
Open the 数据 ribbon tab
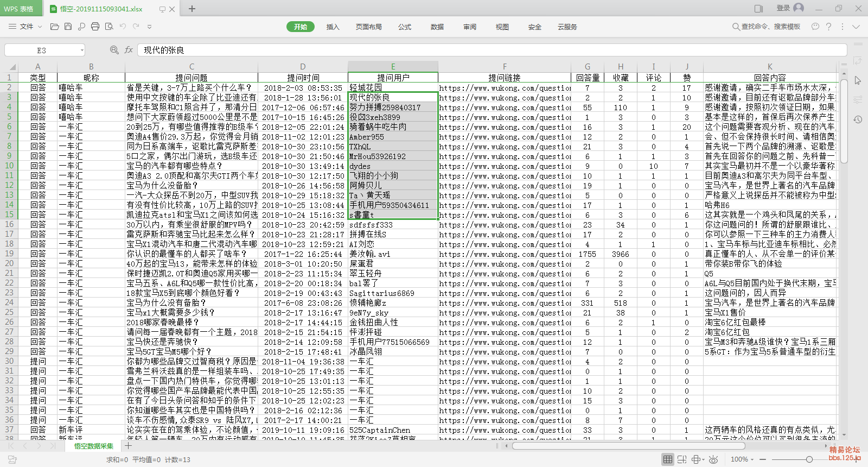(437, 27)
